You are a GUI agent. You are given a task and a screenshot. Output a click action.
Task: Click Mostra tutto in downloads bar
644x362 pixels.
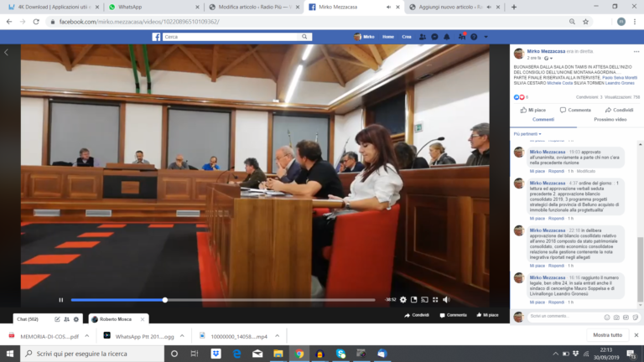click(x=607, y=335)
